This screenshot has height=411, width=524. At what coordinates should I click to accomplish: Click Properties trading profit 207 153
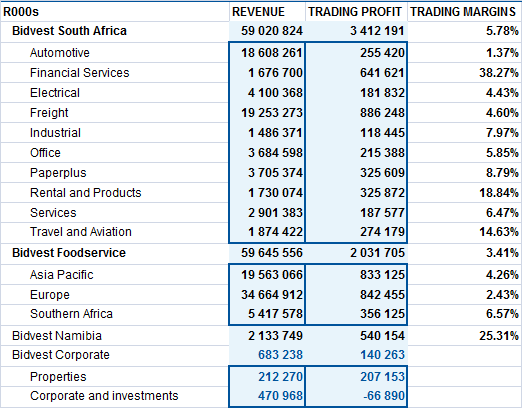[x=382, y=377]
